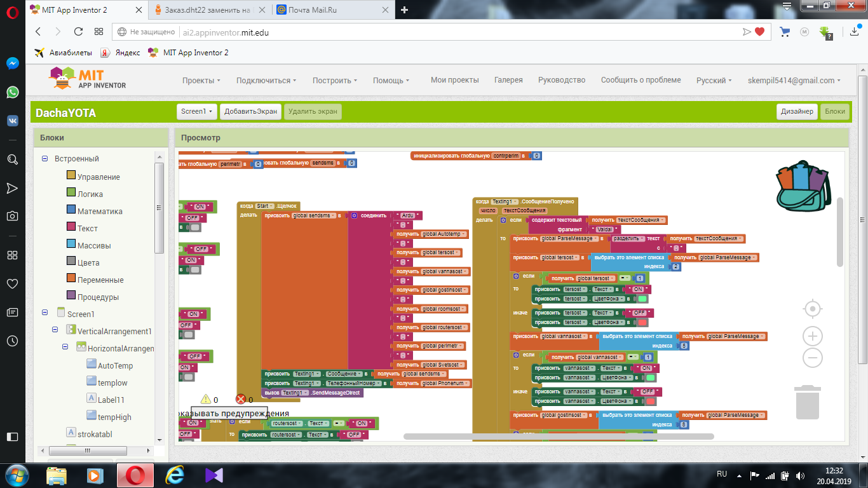This screenshot has height=488, width=868.
Task: Go back to previous page
Action: [x=38, y=32]
